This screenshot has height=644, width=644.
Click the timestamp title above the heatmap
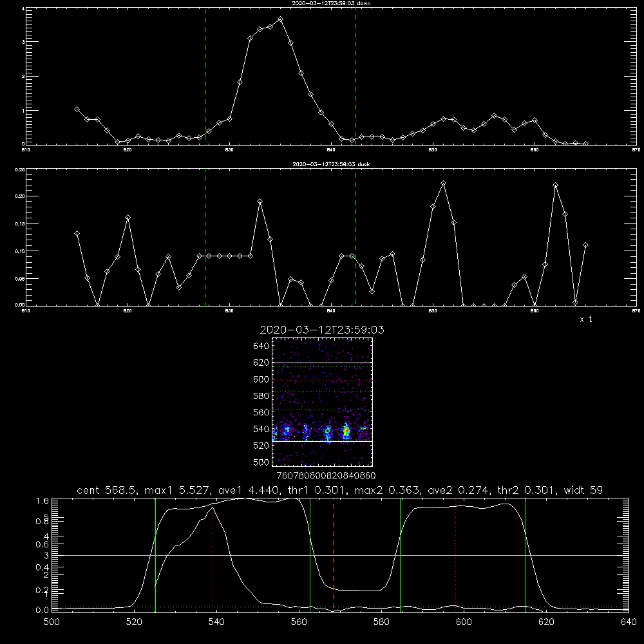(x=322, y=330)
